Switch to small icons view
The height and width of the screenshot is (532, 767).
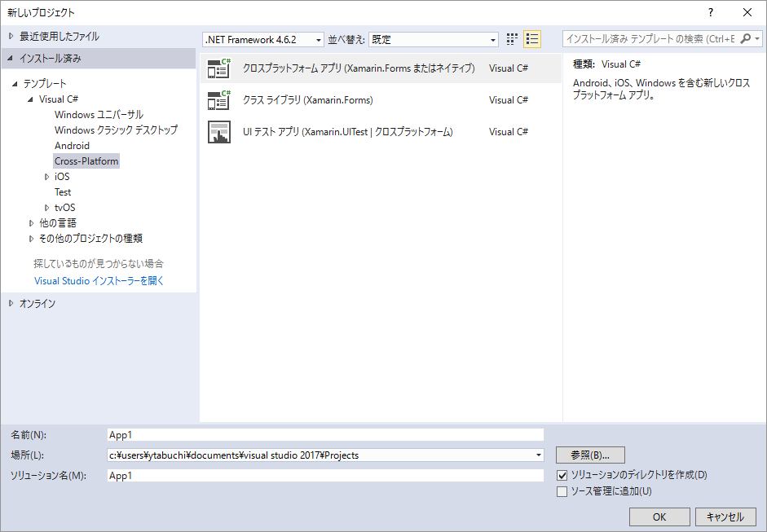[x=512, y=39]
